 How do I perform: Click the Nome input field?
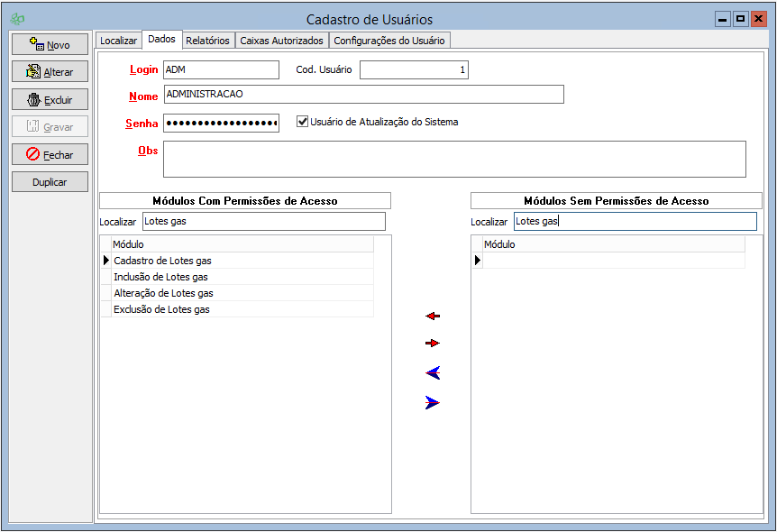coord(363,95)
